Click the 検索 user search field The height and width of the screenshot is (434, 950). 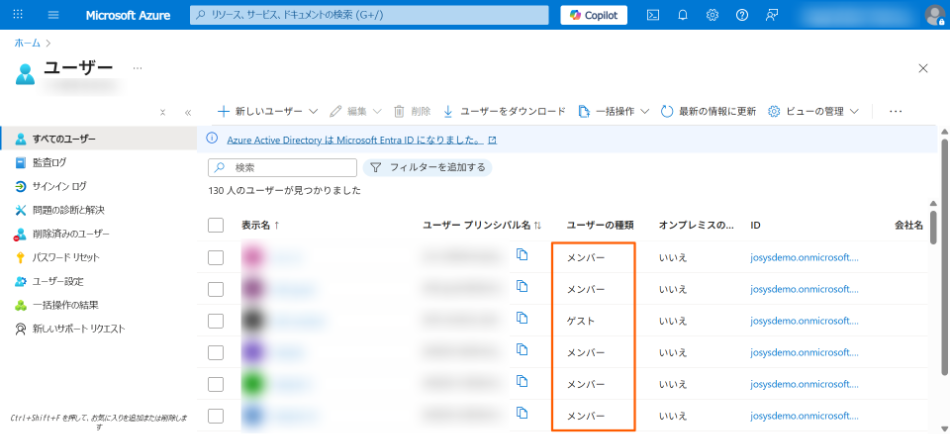(290, 167)
